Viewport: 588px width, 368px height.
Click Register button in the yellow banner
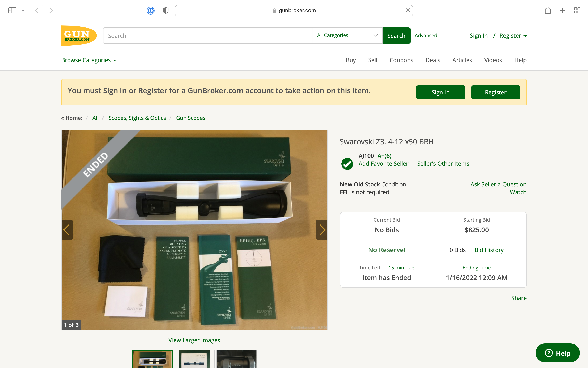[496, 92]
